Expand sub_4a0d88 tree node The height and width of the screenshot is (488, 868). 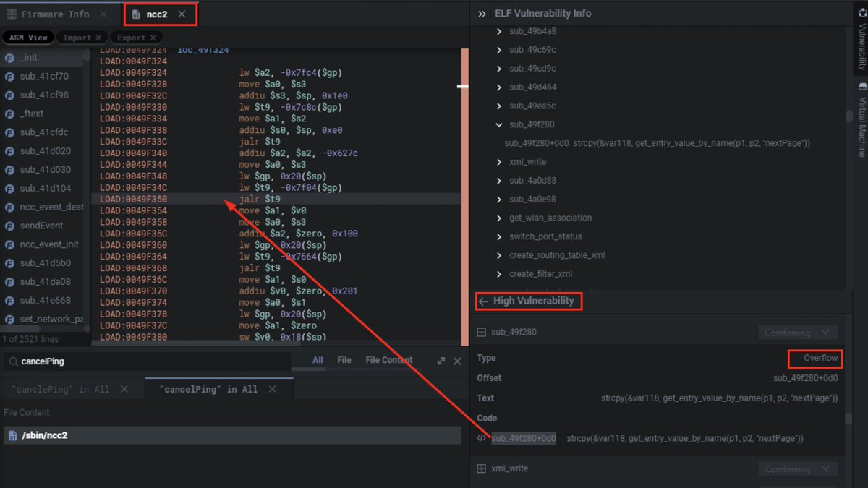[x=499, y=181]
